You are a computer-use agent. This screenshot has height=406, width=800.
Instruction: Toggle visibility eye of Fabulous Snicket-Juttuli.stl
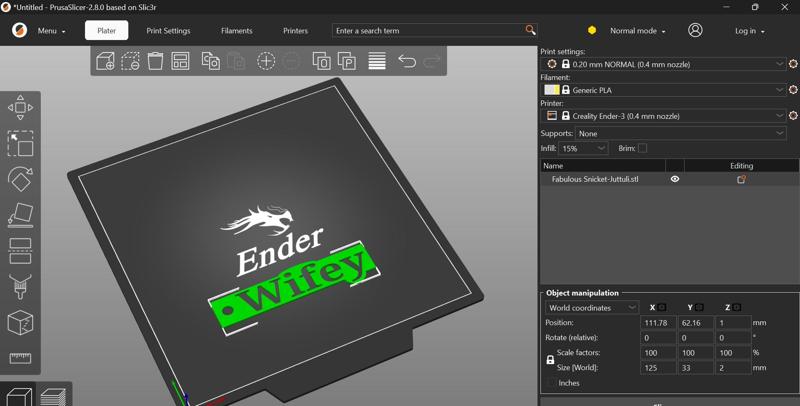(675, 179)
